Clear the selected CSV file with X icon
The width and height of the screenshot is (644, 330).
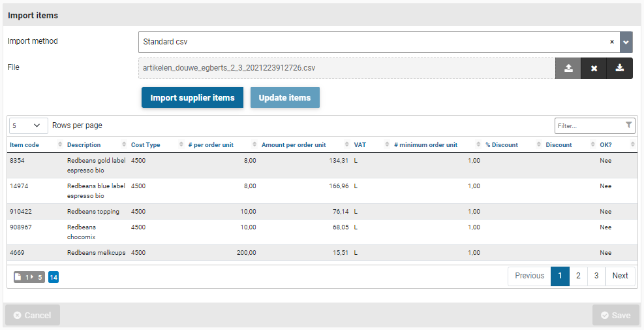click(594, 69)
